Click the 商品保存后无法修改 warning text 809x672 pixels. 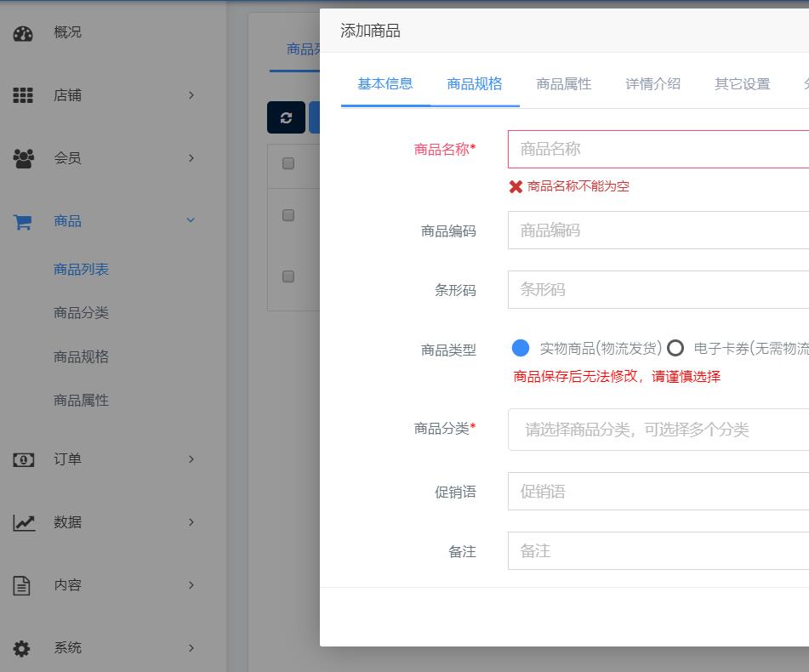[617, 377]
